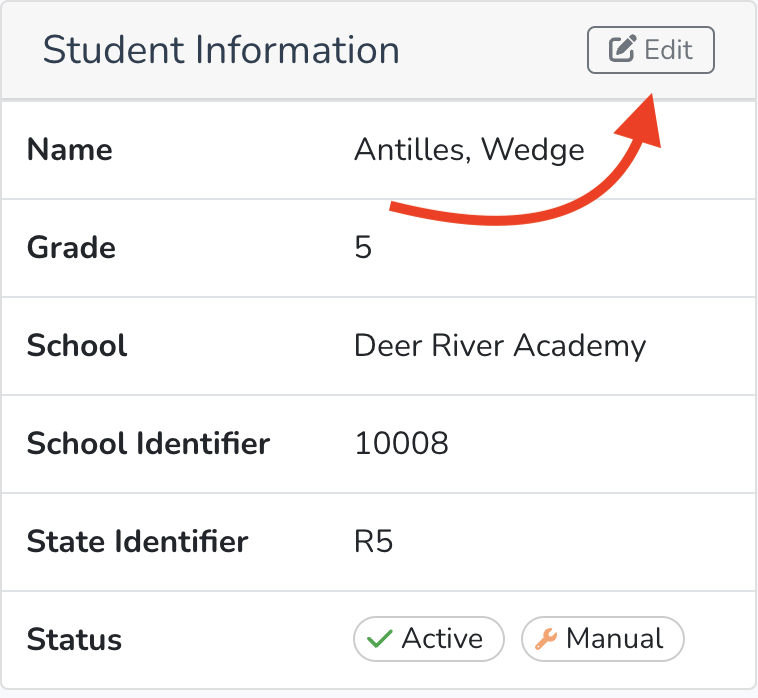758x698 pixels.
Task: Click the grade value 5
Action: point(363,247)
